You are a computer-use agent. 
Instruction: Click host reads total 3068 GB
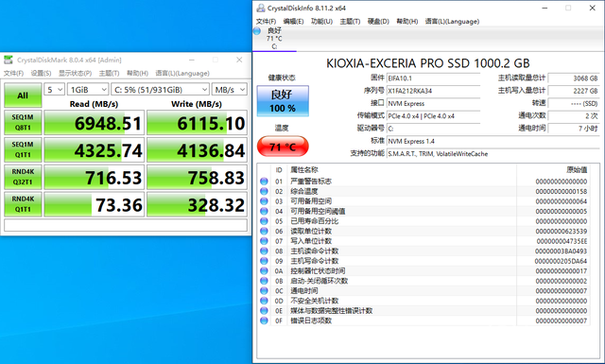(574, 78)
